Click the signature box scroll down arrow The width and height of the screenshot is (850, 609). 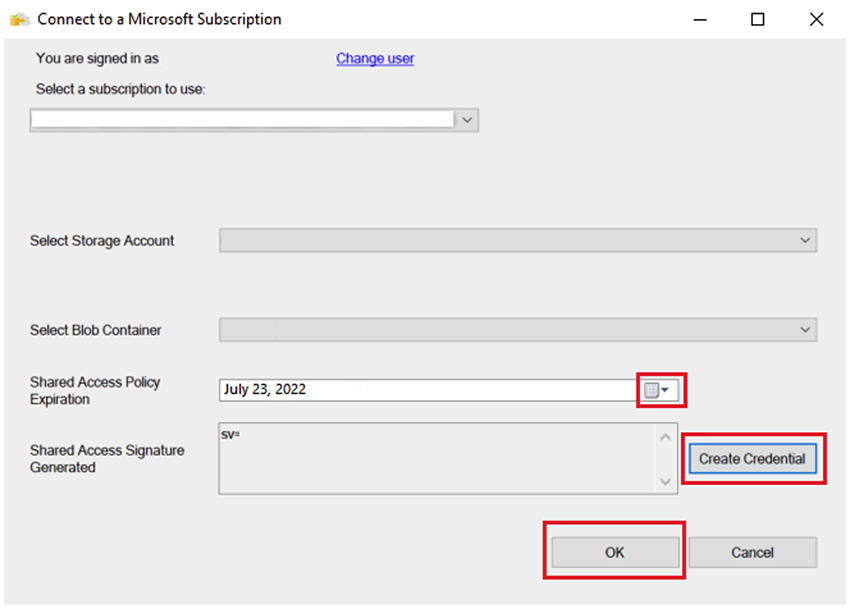click(x=667, y=482)
